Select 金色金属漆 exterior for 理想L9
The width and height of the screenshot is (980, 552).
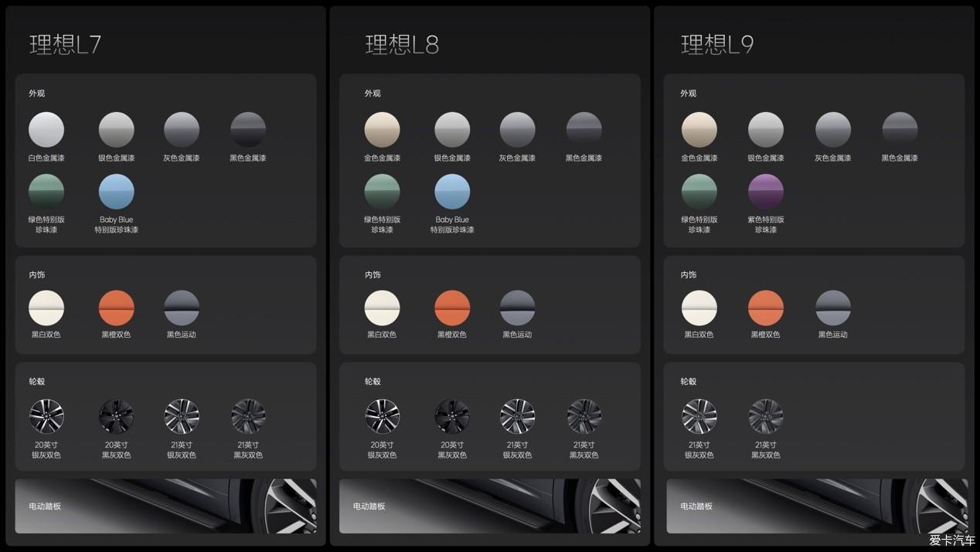[699, 129]
